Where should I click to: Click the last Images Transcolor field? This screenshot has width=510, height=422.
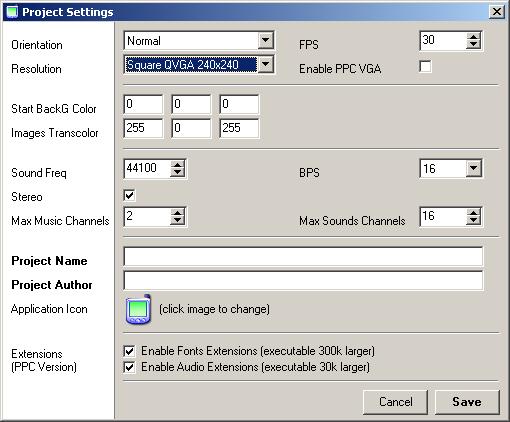(x=239, y=128)
